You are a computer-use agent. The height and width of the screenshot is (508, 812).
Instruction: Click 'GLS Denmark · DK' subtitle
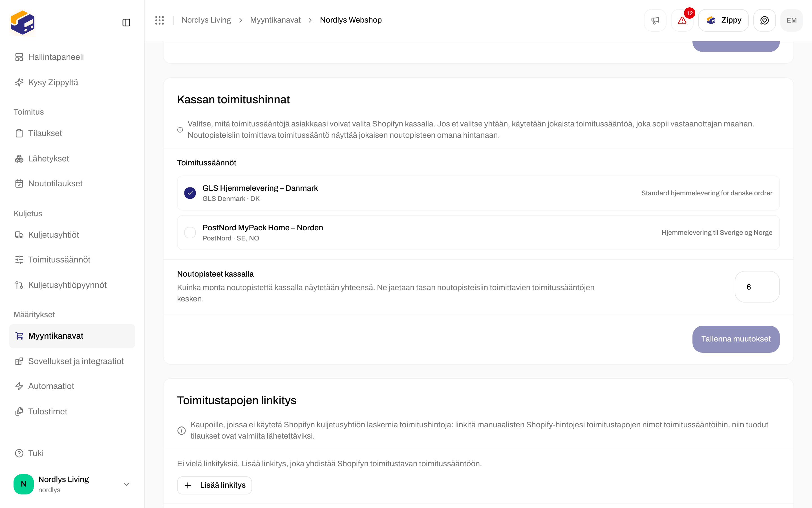pos(231,199)
